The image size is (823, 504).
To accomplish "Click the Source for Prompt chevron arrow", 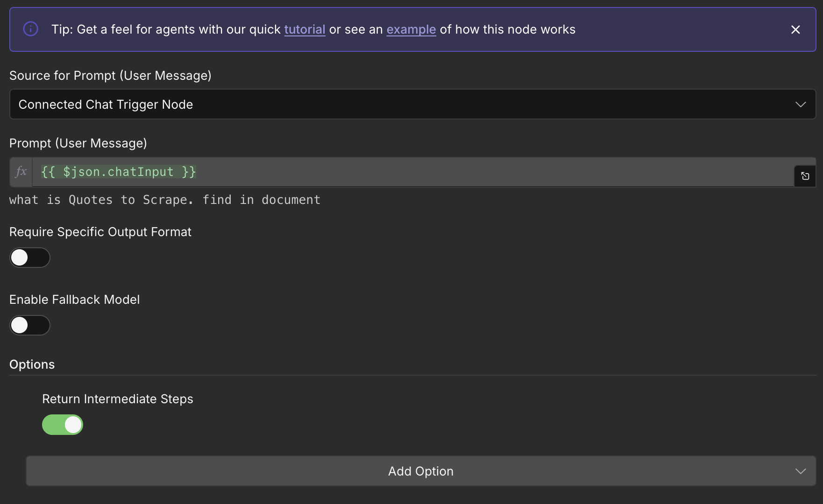I will tap(801, 104).
